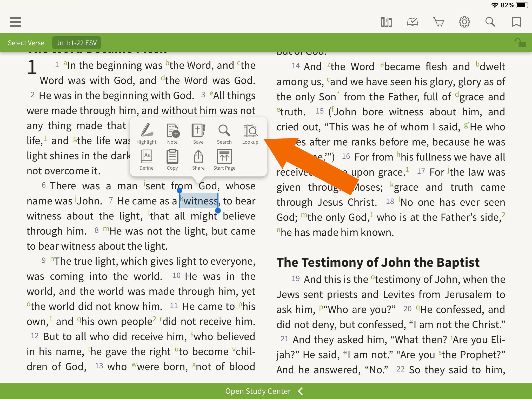Tap the magnifier search icon in top bar
Screen dimensions: 532x399
pos(490,22)
